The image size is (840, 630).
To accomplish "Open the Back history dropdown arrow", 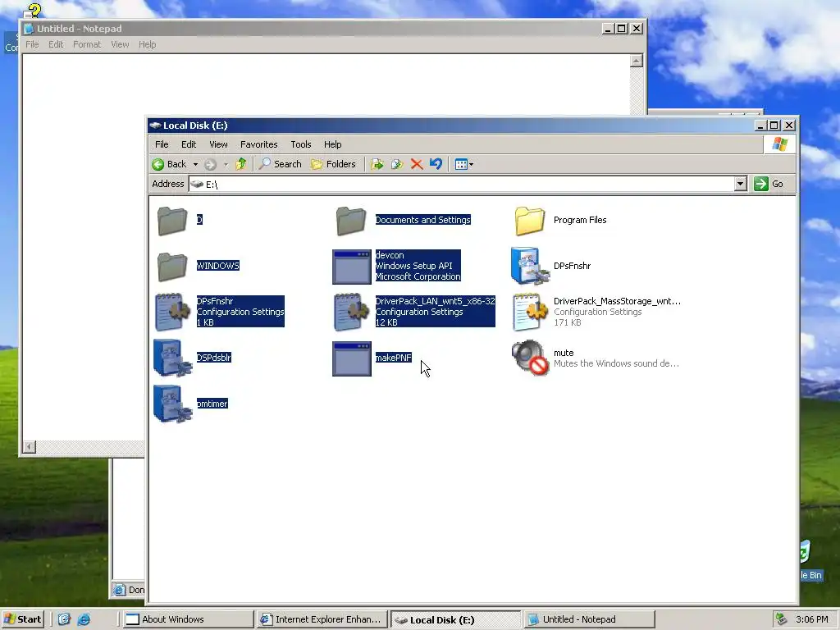I will (195, 164).
